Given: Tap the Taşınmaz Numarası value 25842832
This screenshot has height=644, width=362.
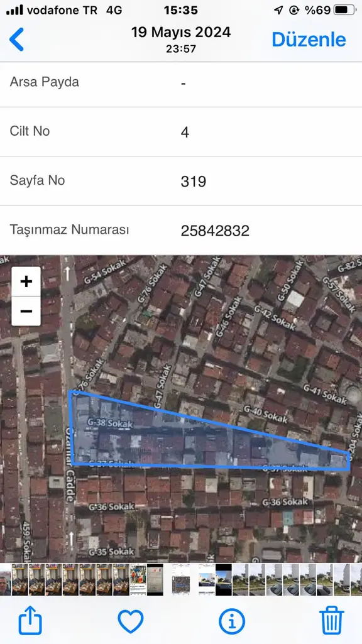Looking at the screenshot, I should 215,231.
